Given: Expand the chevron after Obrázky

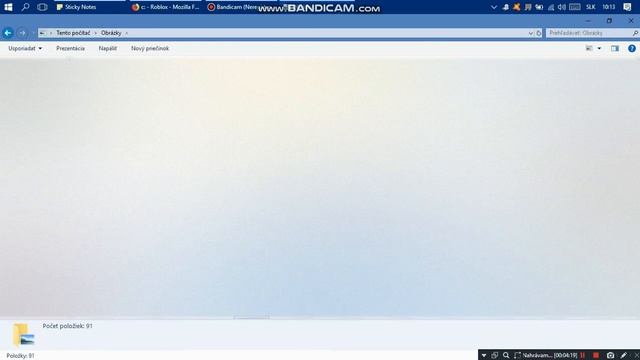Looking at the screenshot, I should [x=127, y=33].
